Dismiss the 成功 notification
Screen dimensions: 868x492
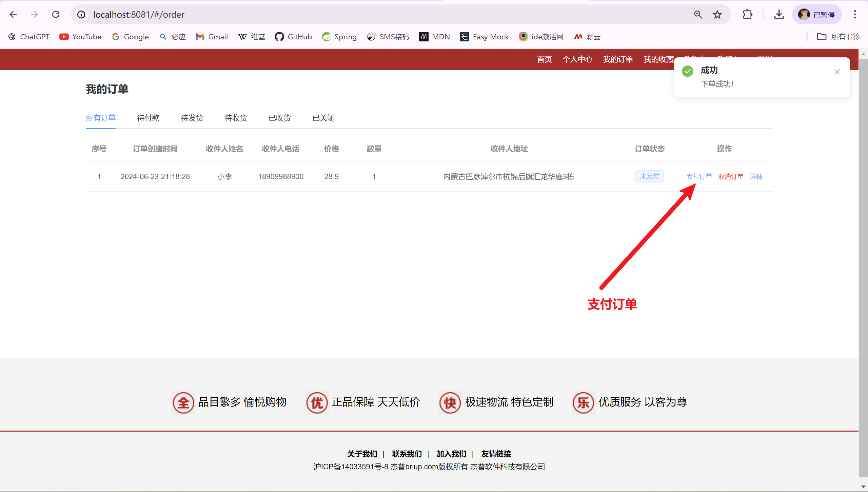(x=837, y=72)
